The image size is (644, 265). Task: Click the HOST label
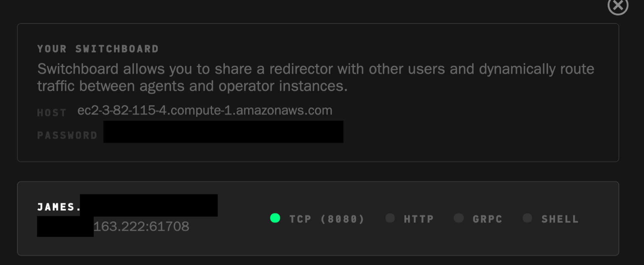[52, 113]
